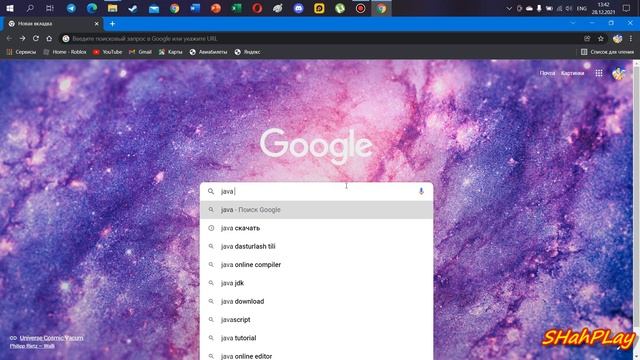
Task: Open Gmail bookmark
Action: (140, 52)
